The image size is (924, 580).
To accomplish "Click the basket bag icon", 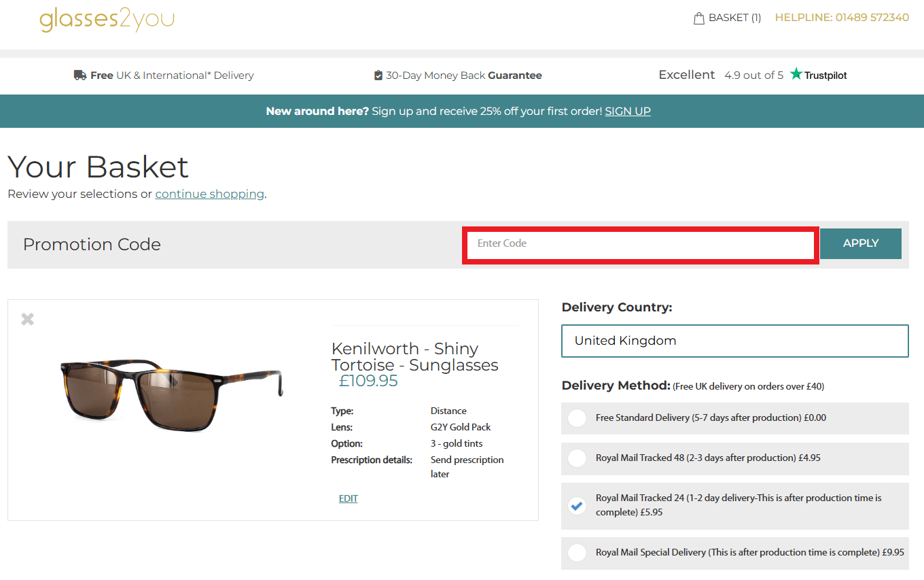I will [x=698, y=18].
